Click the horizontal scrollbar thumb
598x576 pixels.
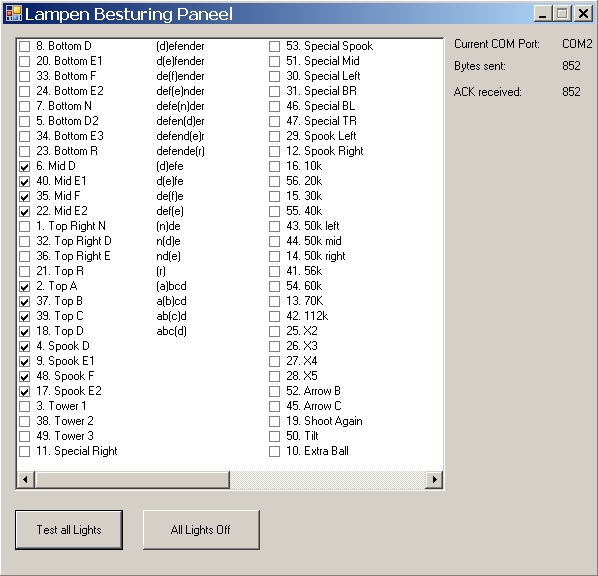pyautogui.click(x=132, y=479)
